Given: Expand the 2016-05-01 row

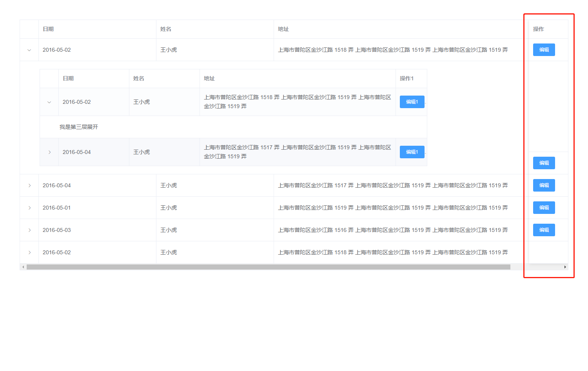Looking at the screenshot, I should pyautogui.click(x=29, y=207).
